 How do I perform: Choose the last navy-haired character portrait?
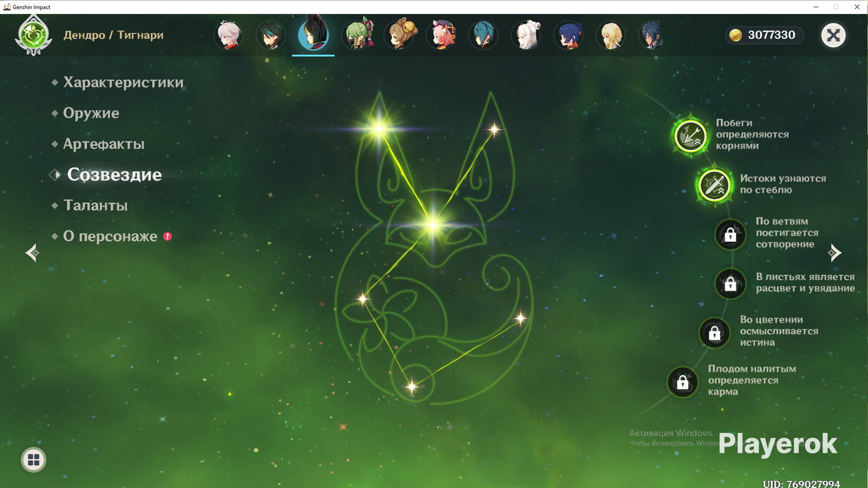tap(652, 35)
